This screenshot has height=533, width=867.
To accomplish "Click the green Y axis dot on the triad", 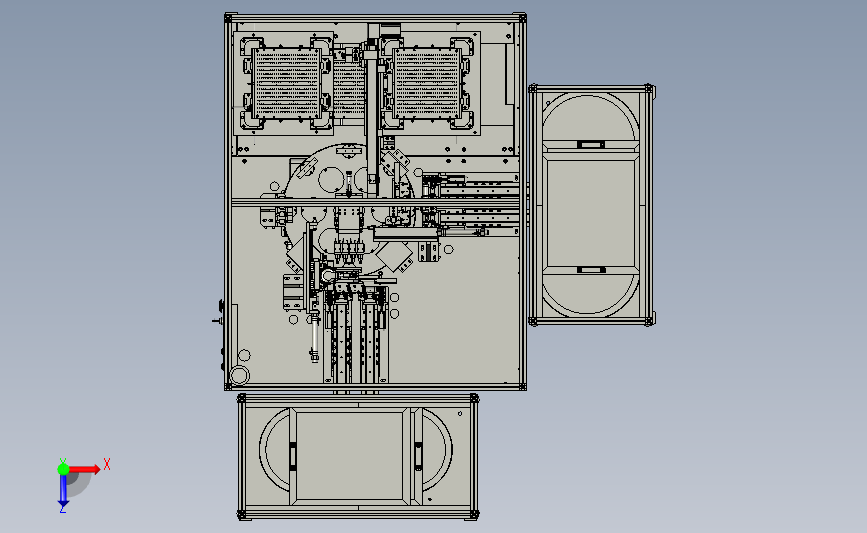I will pyautogui.click(x=63, y=469).
